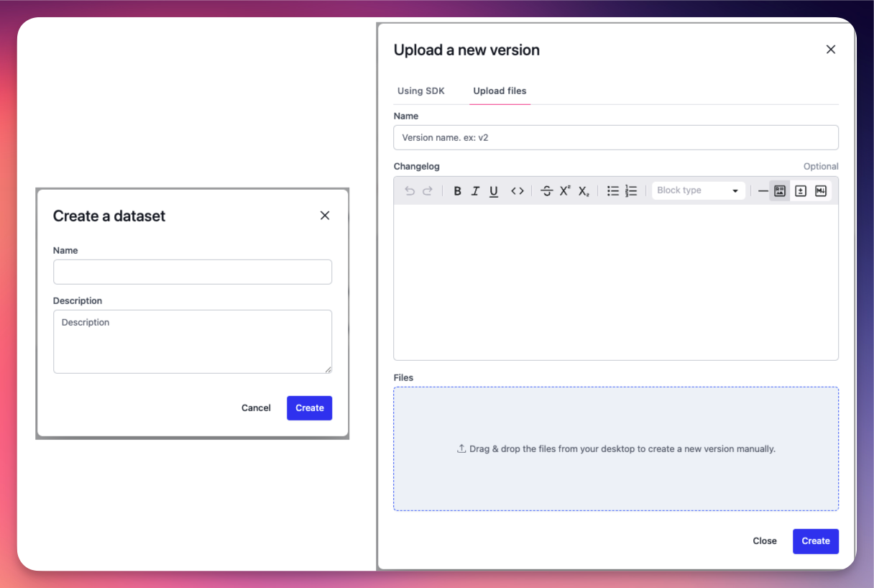Focus the Version name input field
The width and height of the screenshot is (874, 588).
[616, 137]
